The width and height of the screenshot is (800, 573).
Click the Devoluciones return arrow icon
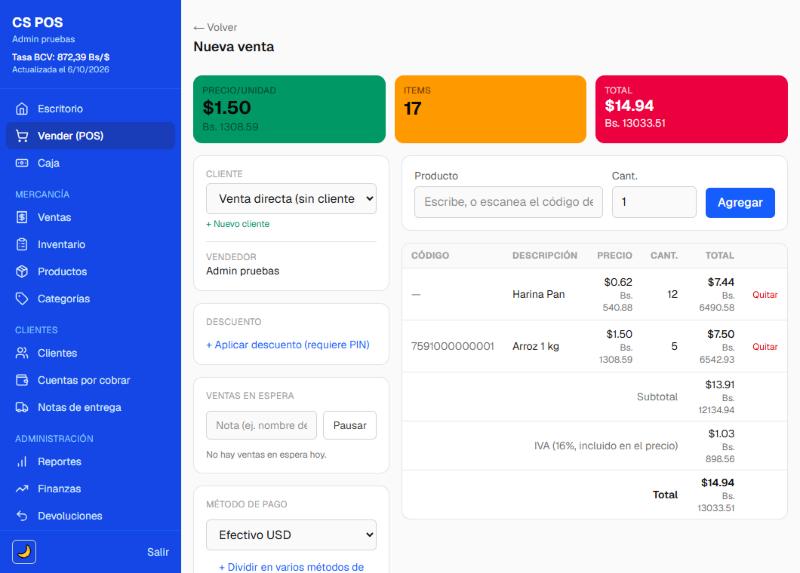22,516
